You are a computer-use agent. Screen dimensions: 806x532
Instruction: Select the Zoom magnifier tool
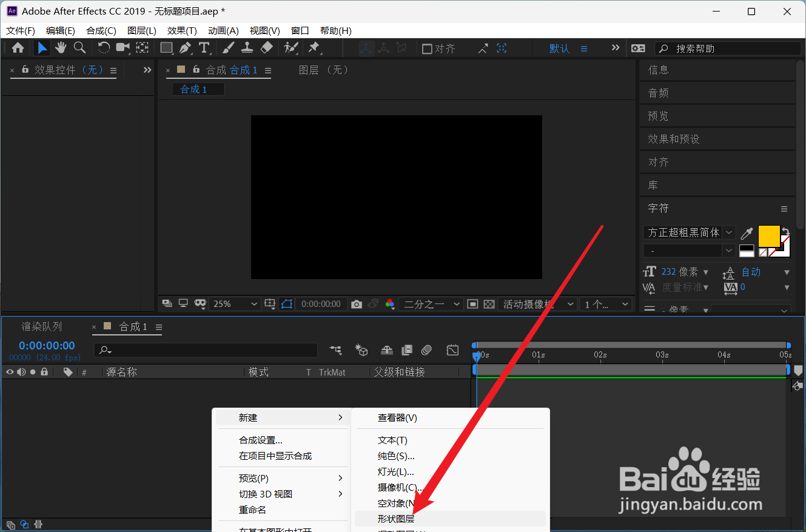[79, 48]
